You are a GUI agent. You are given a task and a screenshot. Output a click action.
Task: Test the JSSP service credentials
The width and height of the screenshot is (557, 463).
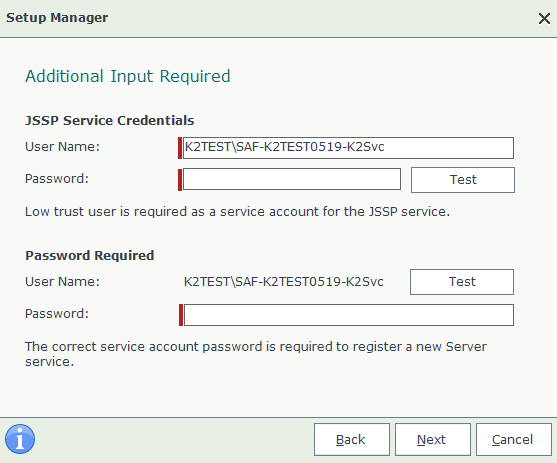pos(463,180)
